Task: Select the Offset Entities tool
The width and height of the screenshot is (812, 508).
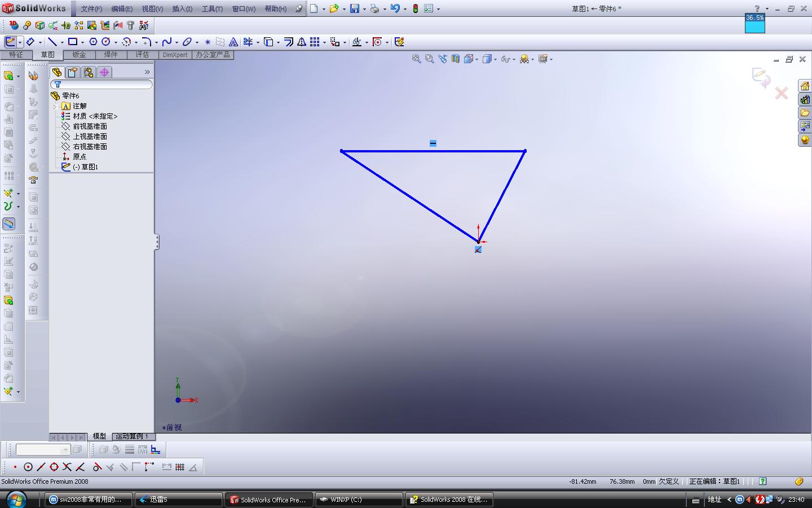Action: click(289, 42)
